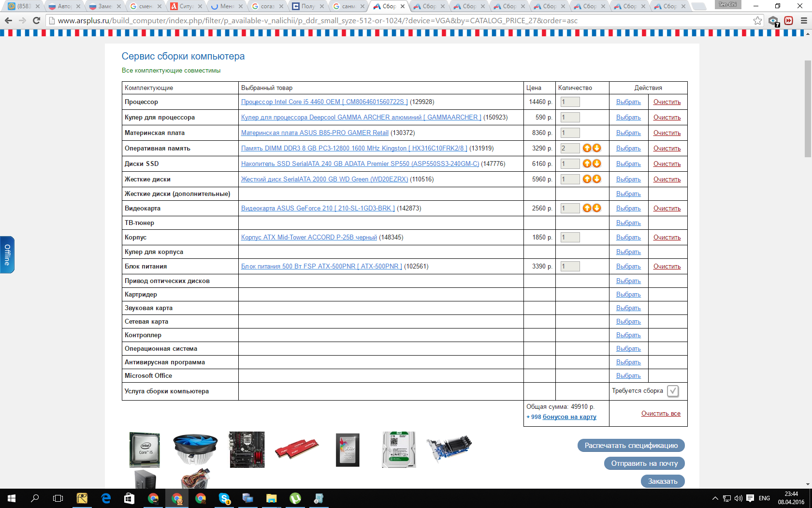Open Windows Store from the taskbar

click(130, 498)
